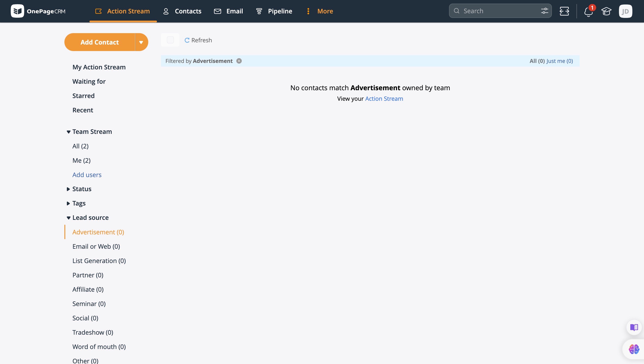The height and width of the screenshot is (364, 644).
Task: Open the purple book guide widget
Action: point(634,327)
